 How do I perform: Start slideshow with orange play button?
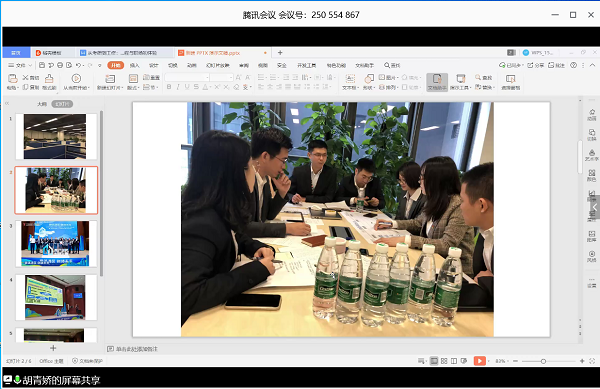point(479,361)
